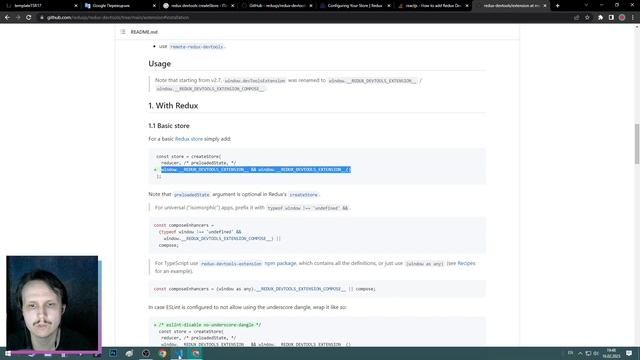Click the eslint-disable no-underscore-dangle comment
This screenshot has width=640, height=360.
209,325
